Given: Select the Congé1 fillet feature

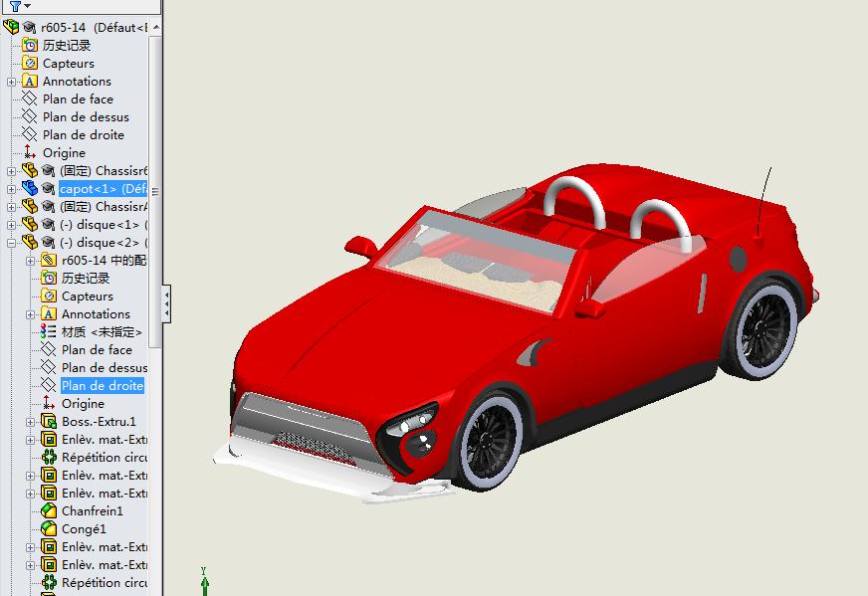Looking at the screenshot, I should tap(83, 529).
